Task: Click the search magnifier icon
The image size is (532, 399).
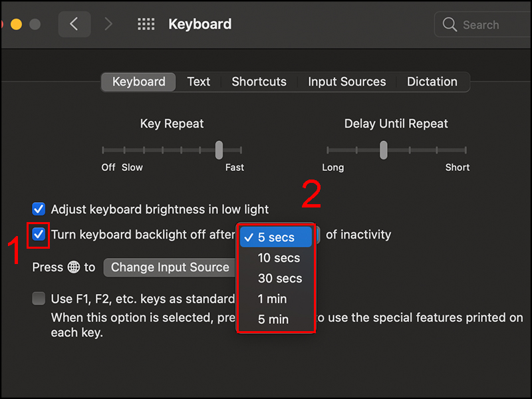Action: (450, 25)
